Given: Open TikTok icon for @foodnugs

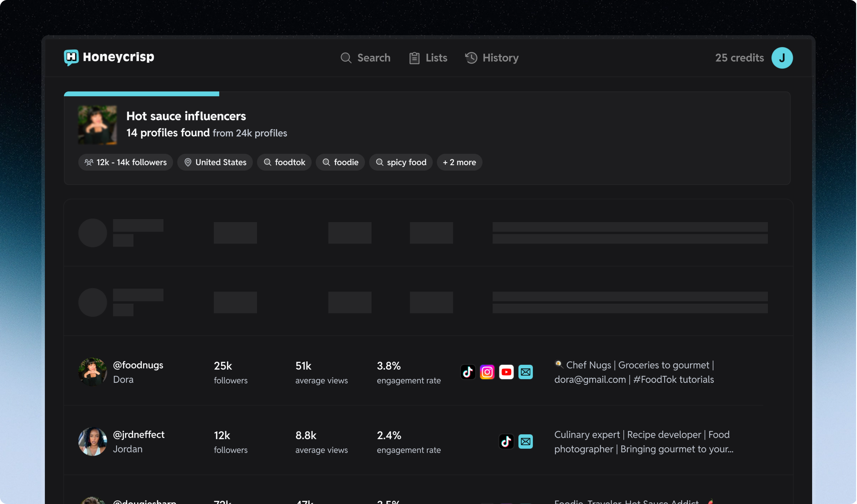Looking at the screenshot, I should 468,372.
